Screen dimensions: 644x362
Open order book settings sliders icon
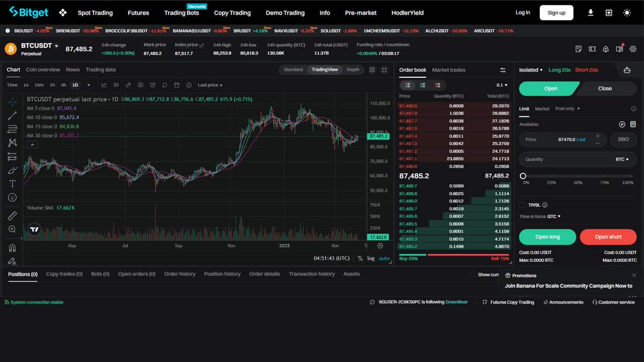tap(503, 70)
